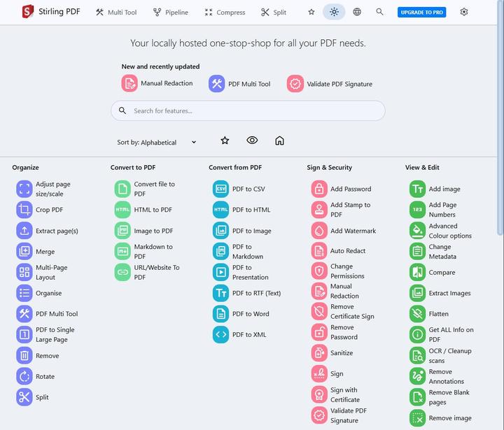Open the Compress menu item
Image resolution: width=504 pixels, height=430 pixels.
225,12
